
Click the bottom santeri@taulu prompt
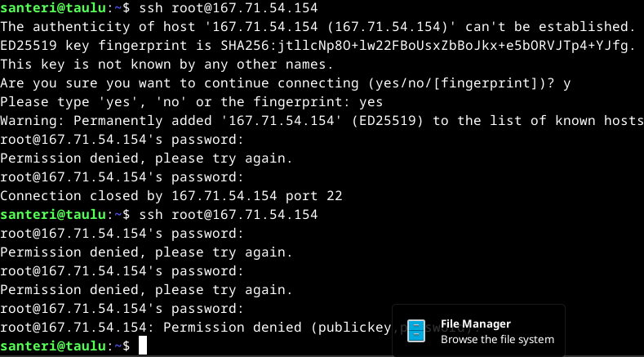(x=54, y=346)
